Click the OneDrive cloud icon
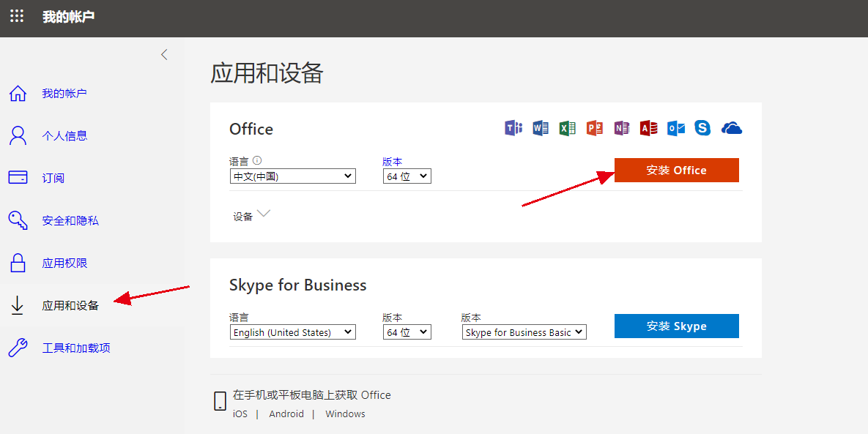Image resolution: width=868 pixels, height=434 pixels. coord(731,128)
